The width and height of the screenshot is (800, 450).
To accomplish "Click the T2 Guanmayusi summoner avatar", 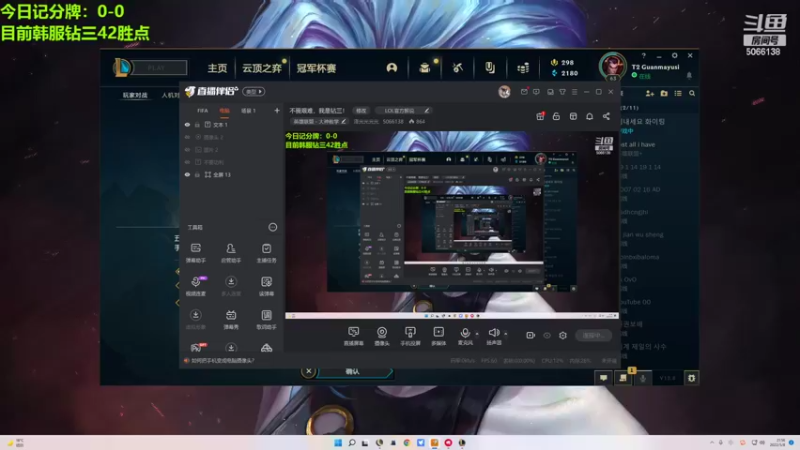I will (612, 66).
